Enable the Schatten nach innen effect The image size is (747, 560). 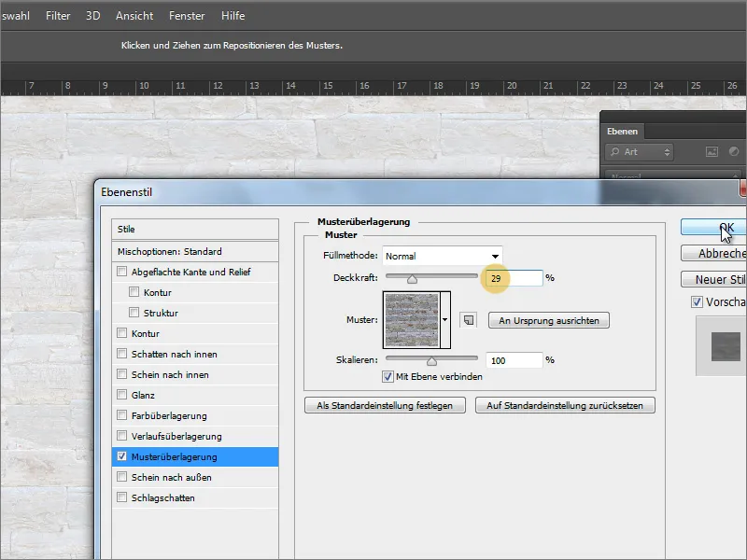point(122,354)
